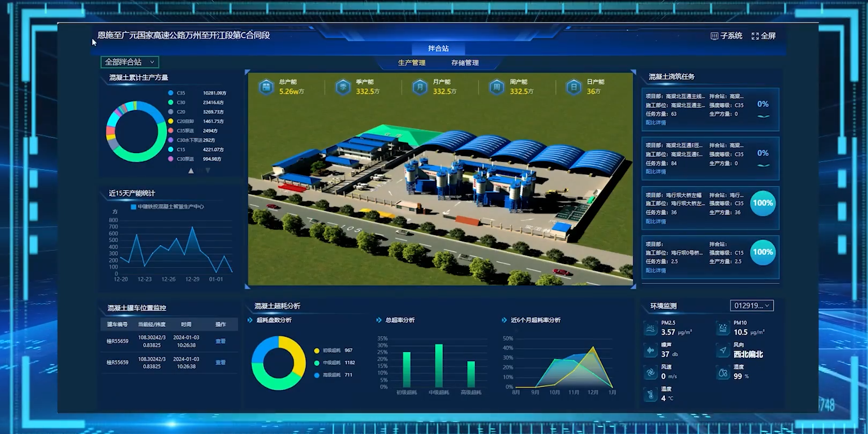Toggle the 初级超耗 legend entry
The image size is (868, 434).
click(x=327, y=351)
